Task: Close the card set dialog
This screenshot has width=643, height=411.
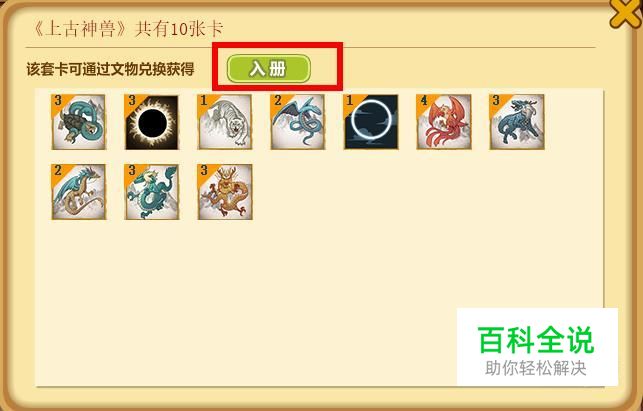Action: pyautogui.click(x=625, y=14)
